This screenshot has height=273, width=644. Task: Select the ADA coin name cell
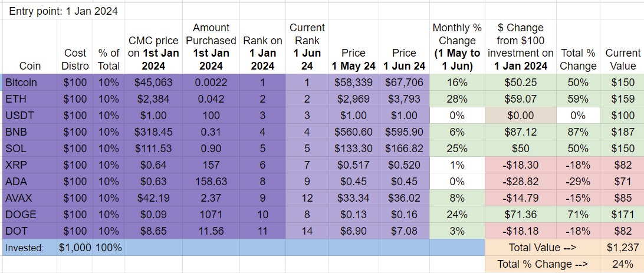(30, 182)
